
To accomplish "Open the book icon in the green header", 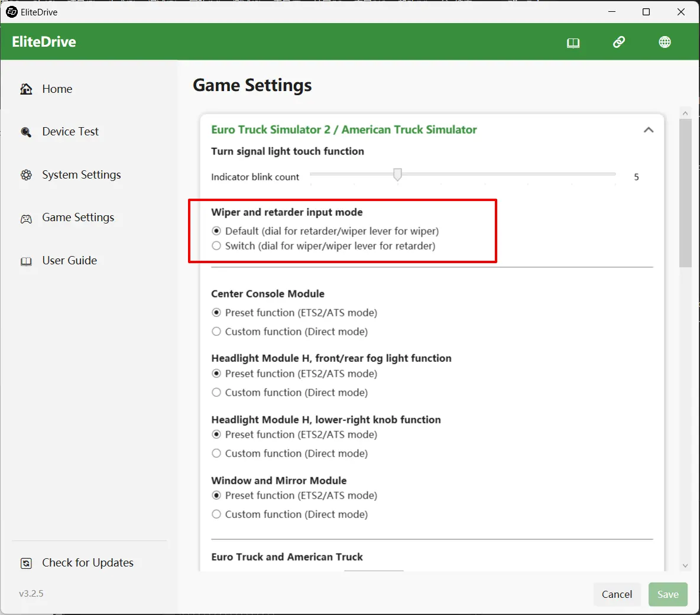I will tap(573, 43).
